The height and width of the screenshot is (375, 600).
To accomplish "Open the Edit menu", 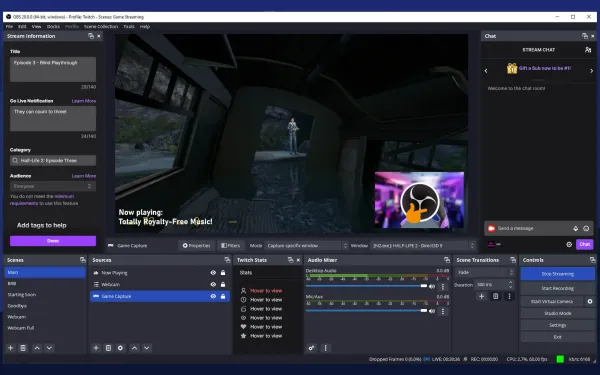I will (22, 26).
